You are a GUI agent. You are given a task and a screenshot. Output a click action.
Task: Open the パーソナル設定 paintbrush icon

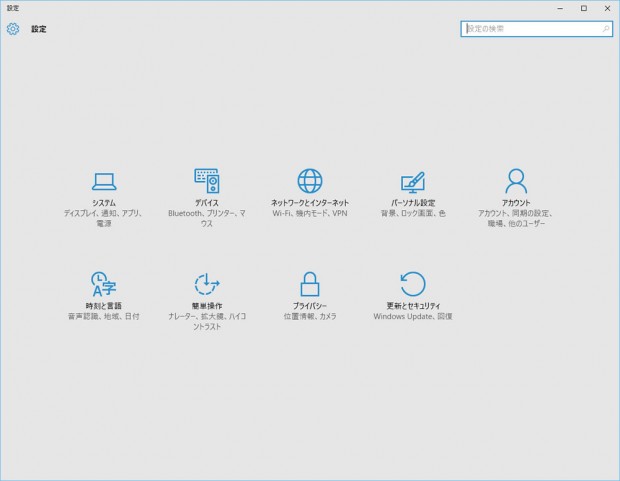[x=413, y=182]
